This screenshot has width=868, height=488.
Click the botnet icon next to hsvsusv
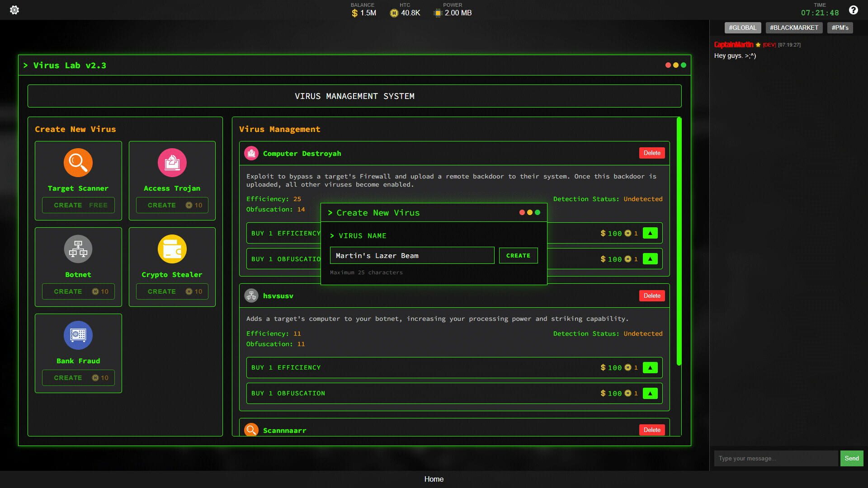[x=251, y=296]
